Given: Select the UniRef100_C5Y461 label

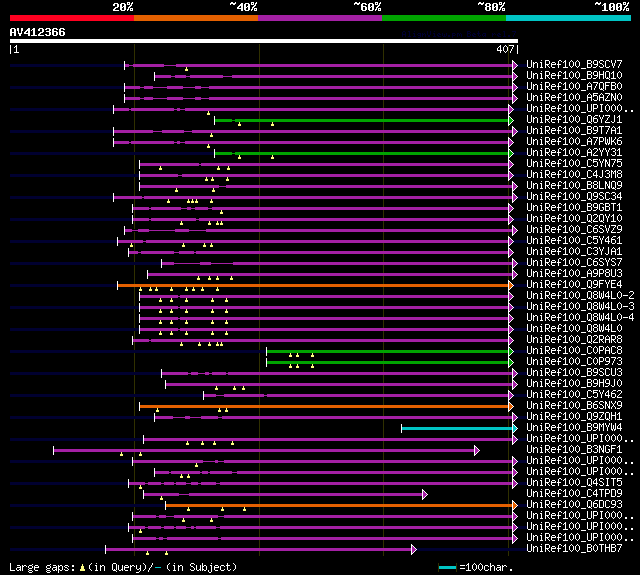Looking at the screenshot, I should tap(574, 240).
